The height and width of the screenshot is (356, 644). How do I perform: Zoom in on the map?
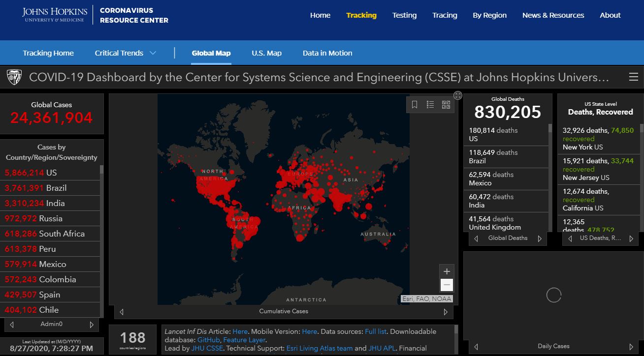pos(447,271)
